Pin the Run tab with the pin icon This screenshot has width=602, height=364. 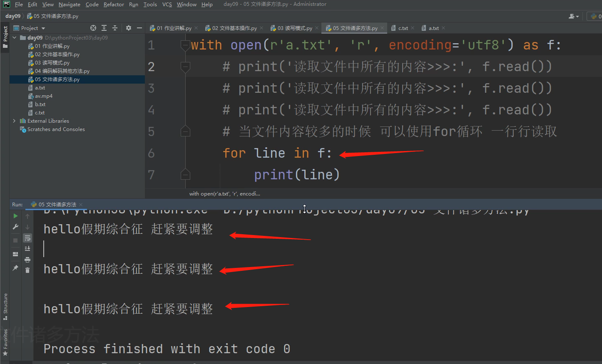[15, 268]
